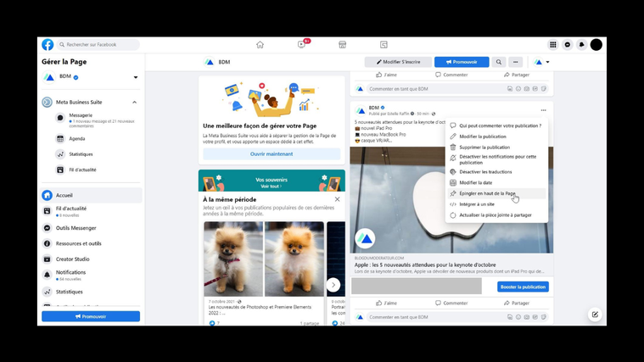Click the Apple logo post image
The width and height of the screenshot is (644, 362).
[451, 199]
